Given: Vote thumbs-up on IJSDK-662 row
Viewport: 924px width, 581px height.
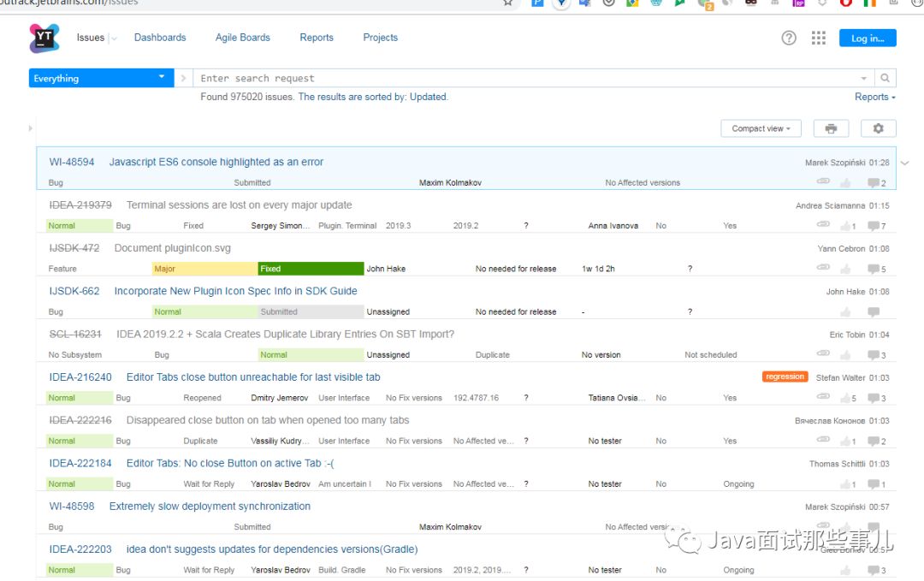Looking at the screenshot, I should click(845, 311).
